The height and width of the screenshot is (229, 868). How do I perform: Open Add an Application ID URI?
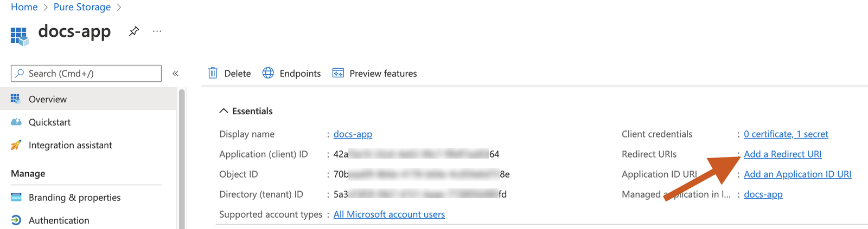797,174
